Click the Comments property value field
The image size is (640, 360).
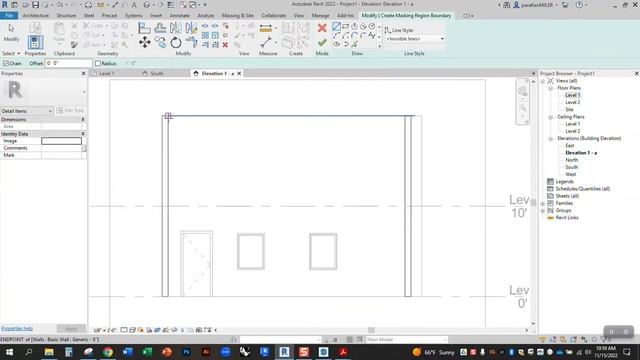click(61, 148)
